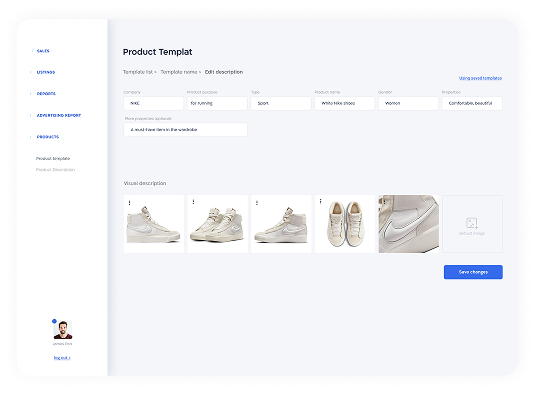Click the Type field showing Sport

coord(281,103)
